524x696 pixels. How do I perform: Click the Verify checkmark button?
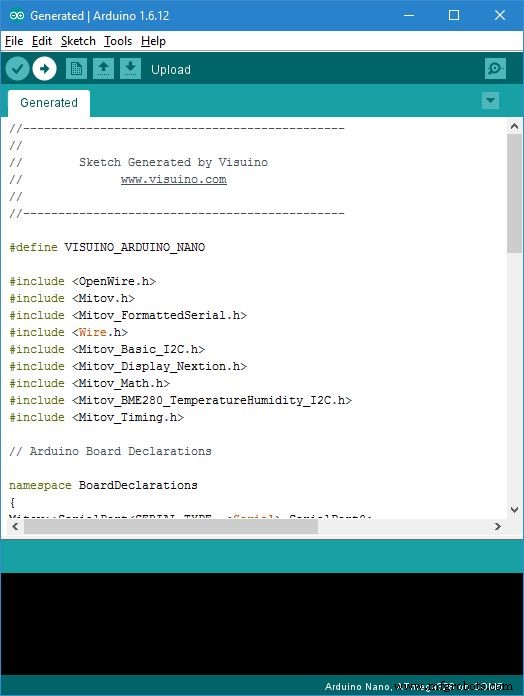point(18,69)
